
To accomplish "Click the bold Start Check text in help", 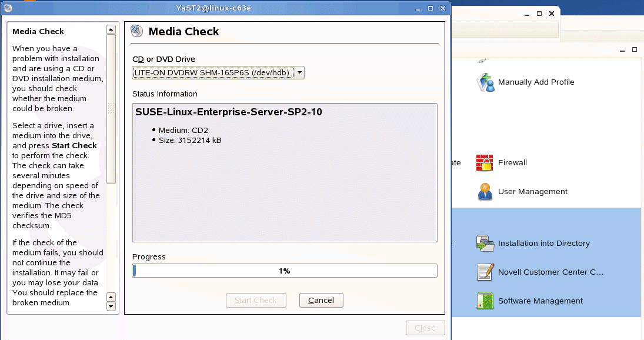I will pos(74,145).
